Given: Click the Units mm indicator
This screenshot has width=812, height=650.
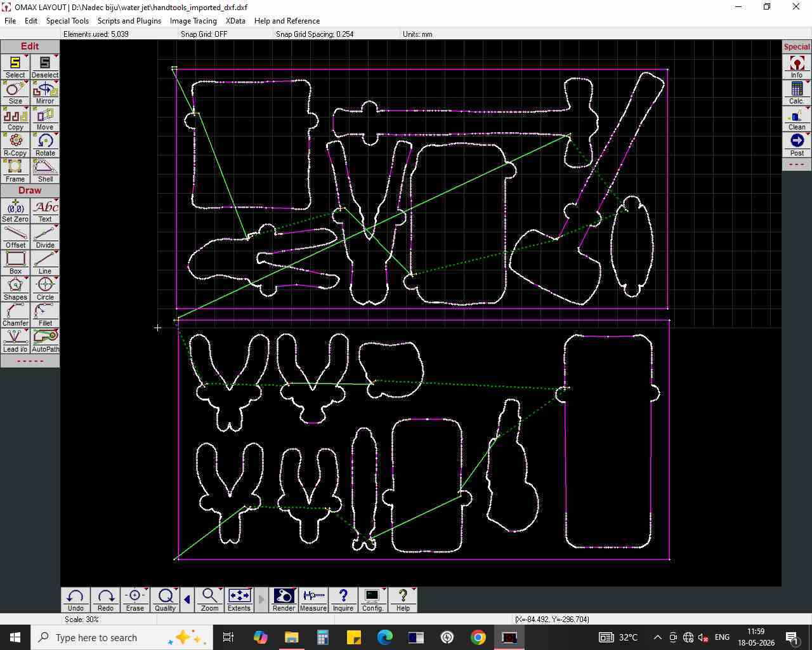Looking at the screenshot, I should (x=417, y=34).
